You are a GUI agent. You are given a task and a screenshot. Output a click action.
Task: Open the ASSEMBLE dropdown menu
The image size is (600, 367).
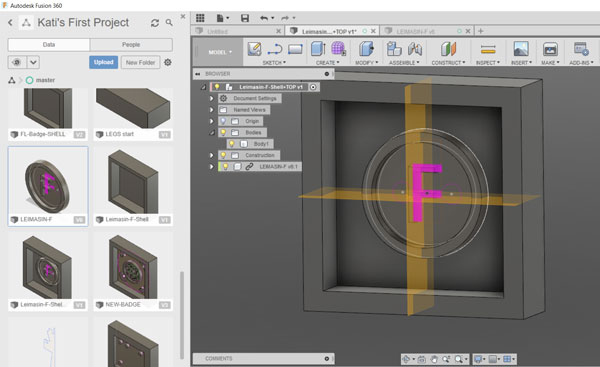404,62
